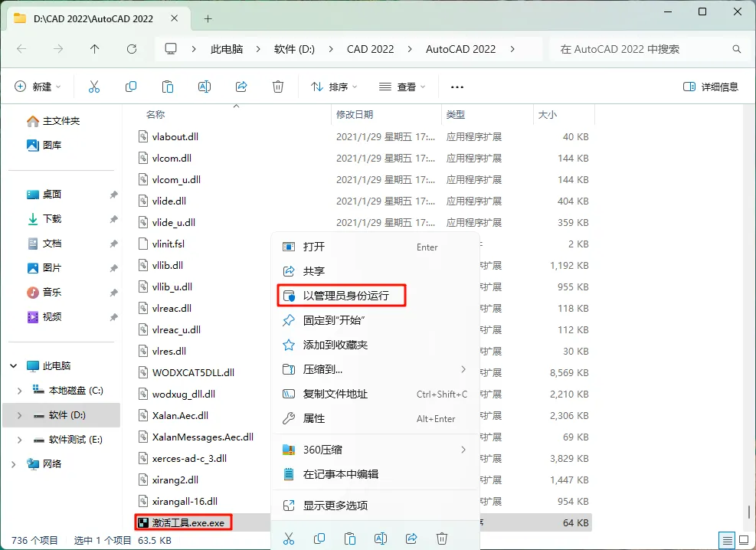Collapse the 此电脑 tree node
The width and height of the screenshot is (756, 550).
[14, 366]
